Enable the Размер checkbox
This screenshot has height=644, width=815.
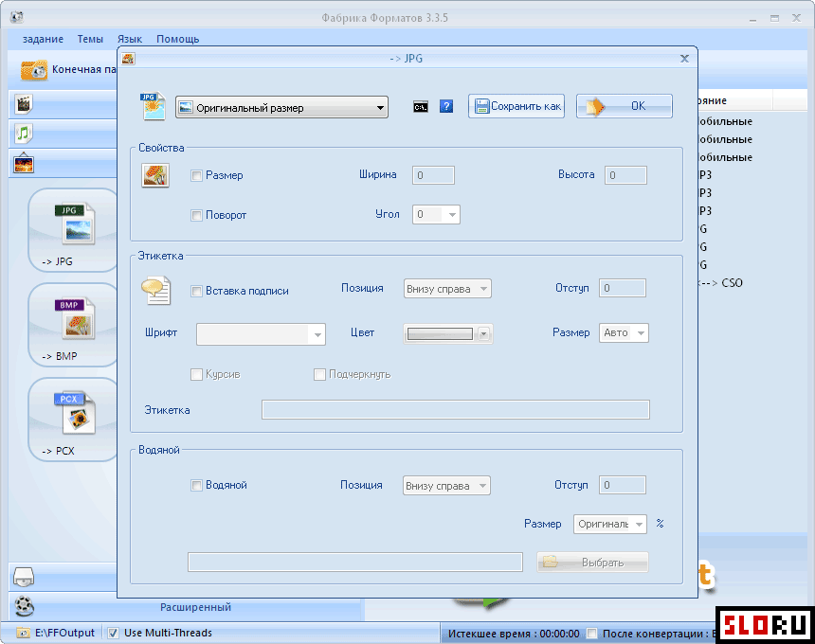coord(196,175)
